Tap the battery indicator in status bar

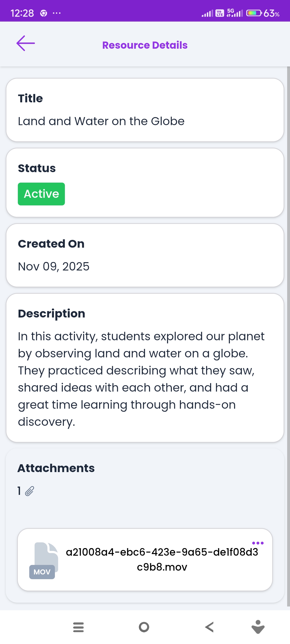[x=254, y=13]
